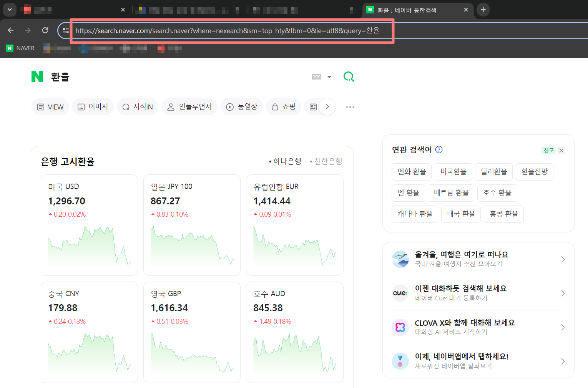The height and width of the screenshot is (388, 588).
Task: Expand the Cue: row chevron
Action: pos(563,293)
